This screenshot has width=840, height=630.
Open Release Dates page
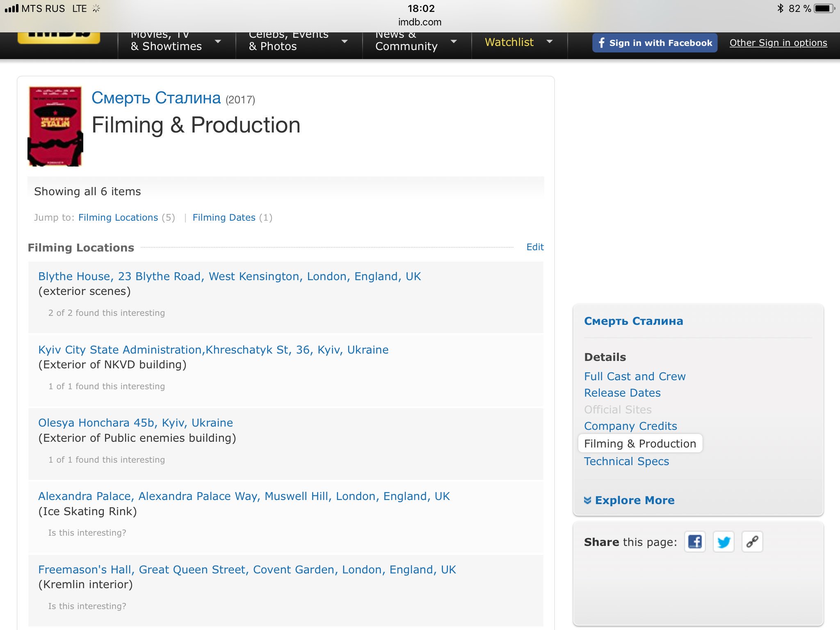(622, 393)
